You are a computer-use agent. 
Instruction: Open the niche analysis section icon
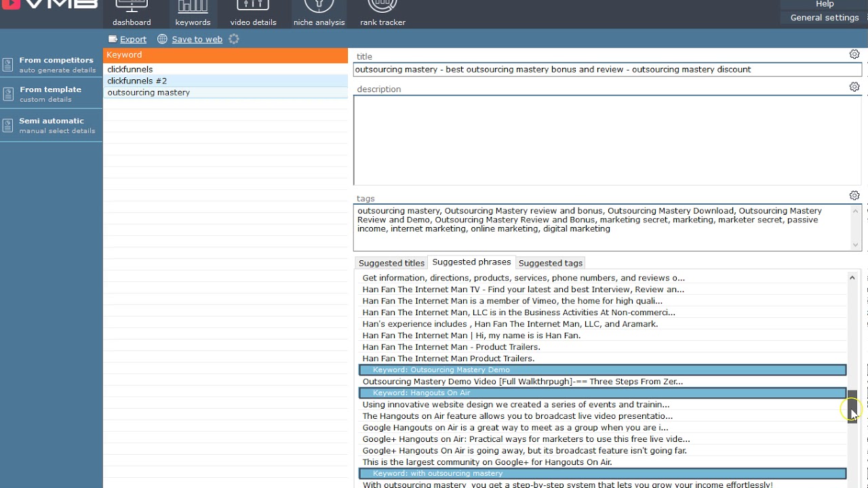click(x=319, y=6)
